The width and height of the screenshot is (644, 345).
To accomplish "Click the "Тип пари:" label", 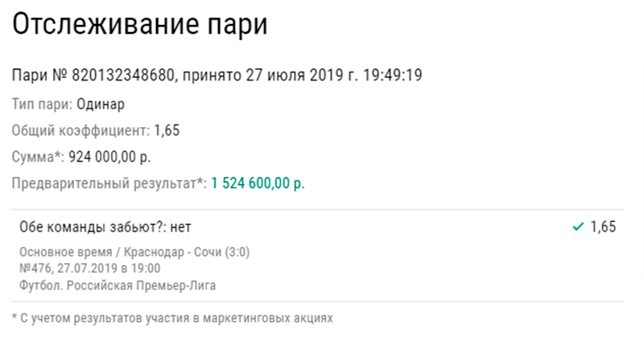I will click(x=43, y=104).
